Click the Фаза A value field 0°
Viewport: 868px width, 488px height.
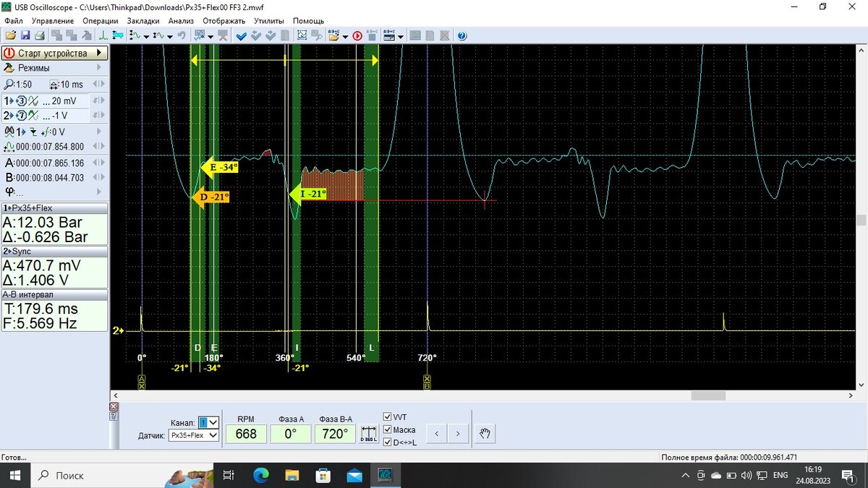pyautogui.click(x=291, y=435)
